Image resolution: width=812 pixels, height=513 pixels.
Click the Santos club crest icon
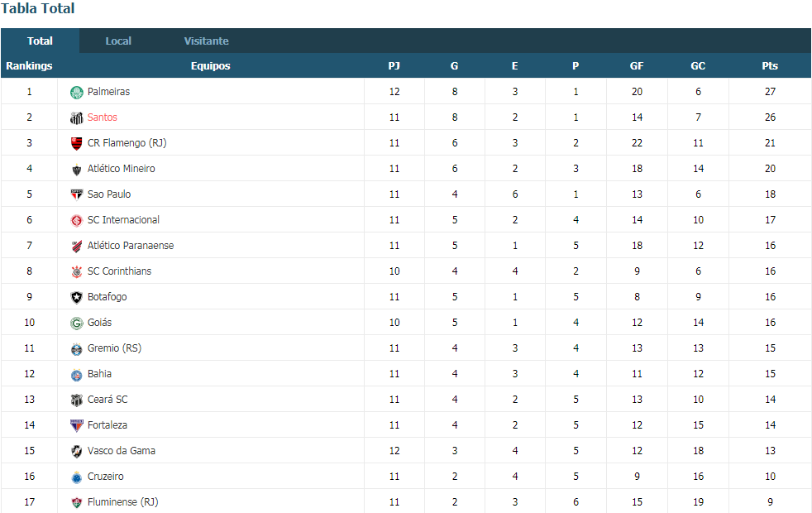77,118
